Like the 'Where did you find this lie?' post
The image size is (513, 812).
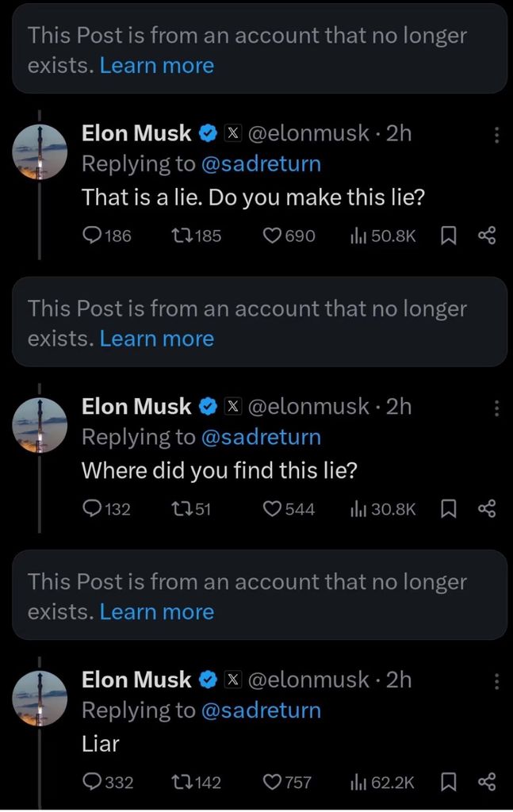tap(273, 509)
